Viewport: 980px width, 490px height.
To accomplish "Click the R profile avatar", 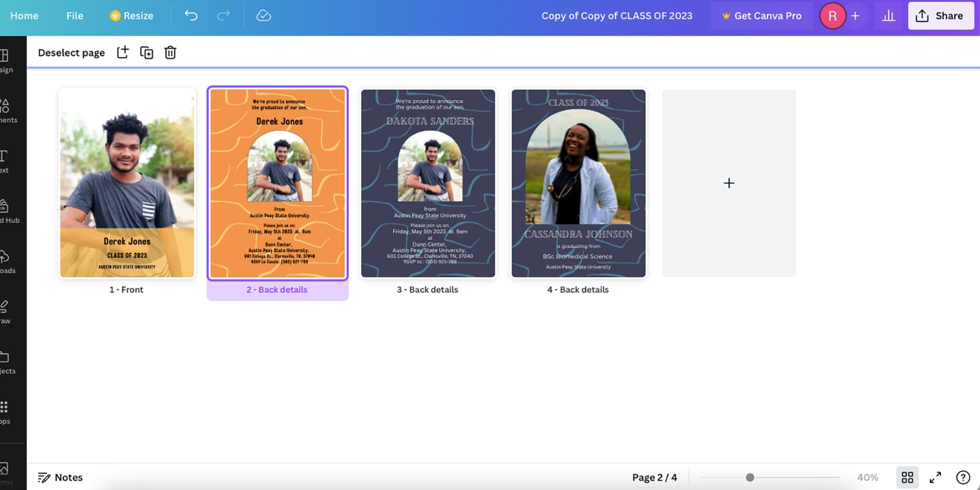I will point(832,16).
